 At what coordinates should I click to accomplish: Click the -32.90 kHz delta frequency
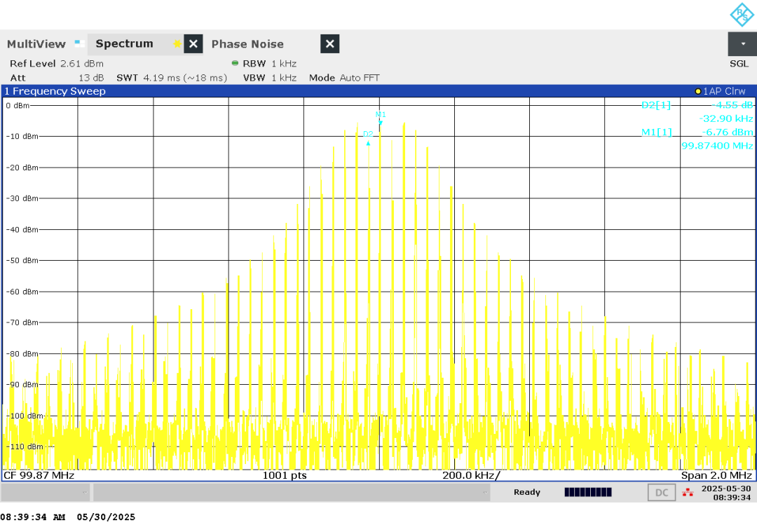(725, 118)
